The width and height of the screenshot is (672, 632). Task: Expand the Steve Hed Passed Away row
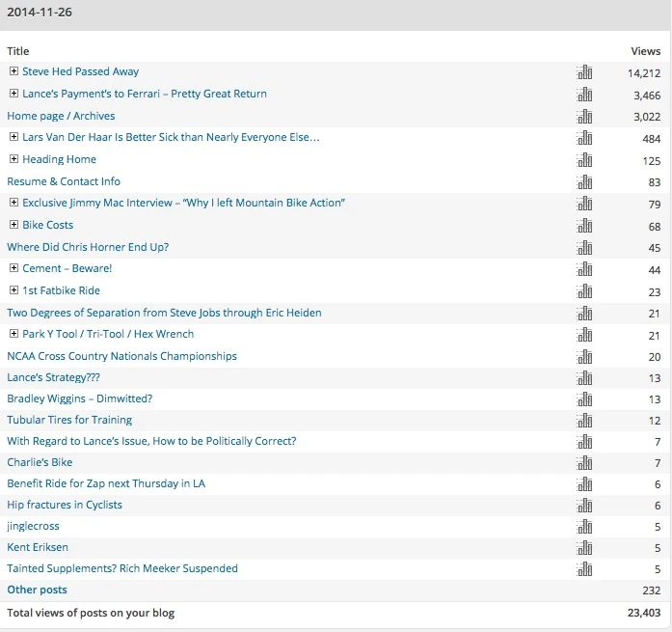[13, 71]
